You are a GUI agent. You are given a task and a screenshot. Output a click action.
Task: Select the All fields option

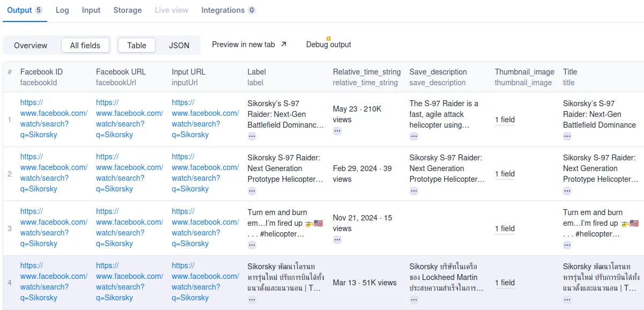point(85,46)
